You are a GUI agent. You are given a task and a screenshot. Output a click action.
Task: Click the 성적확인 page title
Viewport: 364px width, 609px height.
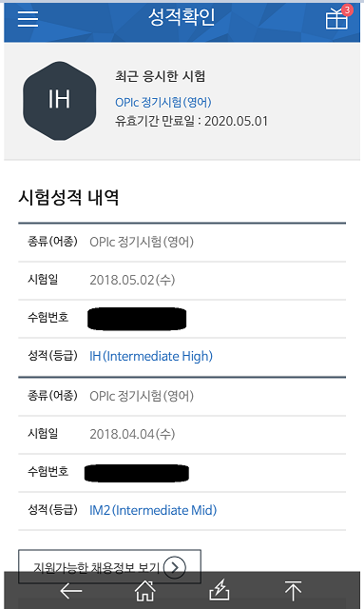pyautogui.click(x=182, y=17)
